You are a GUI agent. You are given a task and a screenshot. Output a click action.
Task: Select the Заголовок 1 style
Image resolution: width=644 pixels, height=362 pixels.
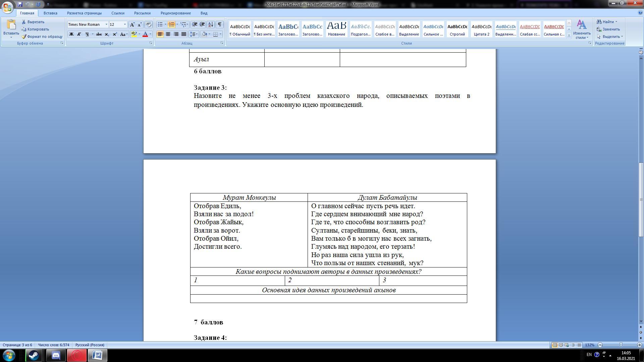(288, 29)
